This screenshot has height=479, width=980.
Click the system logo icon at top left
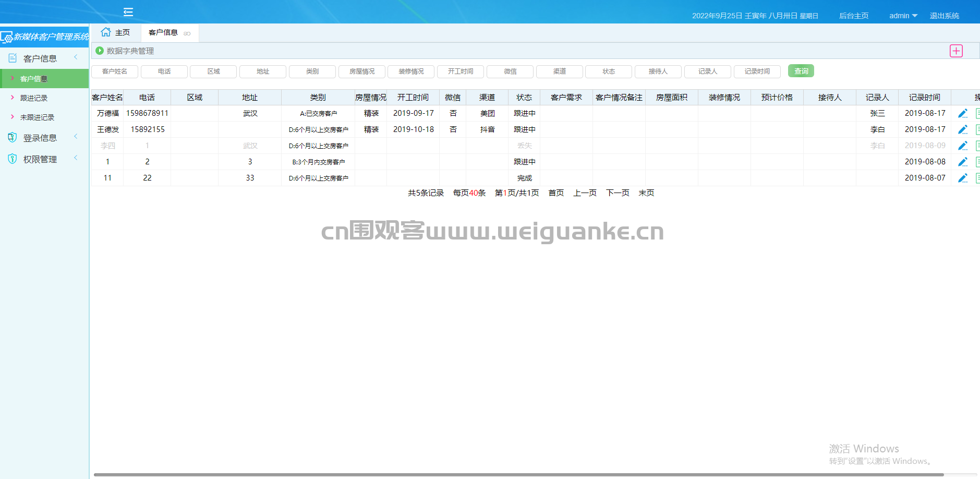point(6,38)
